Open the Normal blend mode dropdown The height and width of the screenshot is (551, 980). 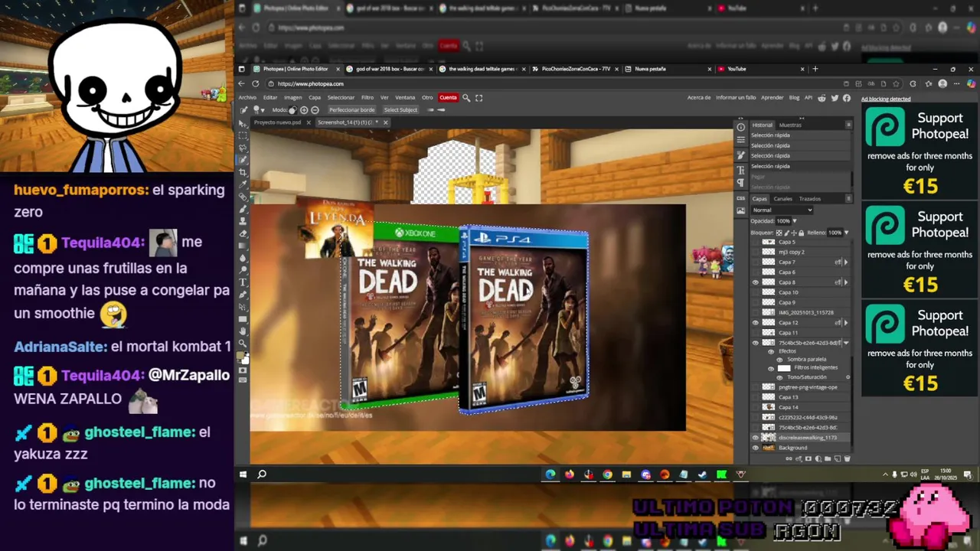pos(782,210)
